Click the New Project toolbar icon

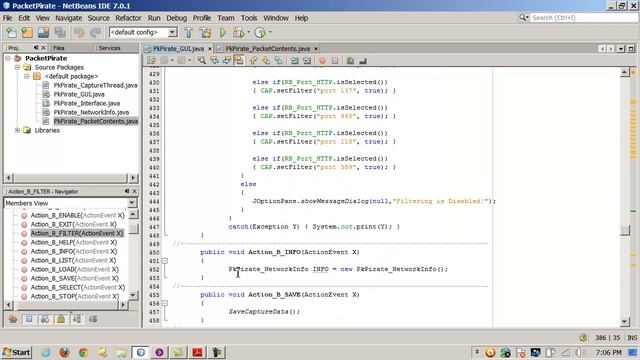coord(27,32)
